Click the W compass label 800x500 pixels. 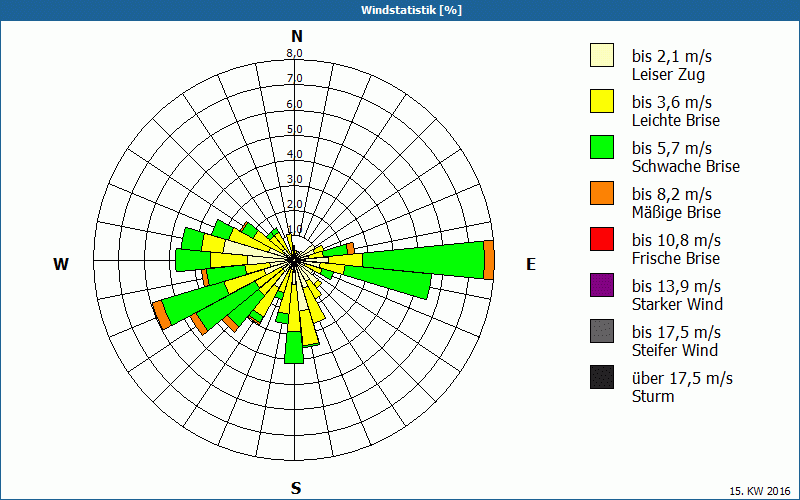pyautogui.click(x=61, y=264)
